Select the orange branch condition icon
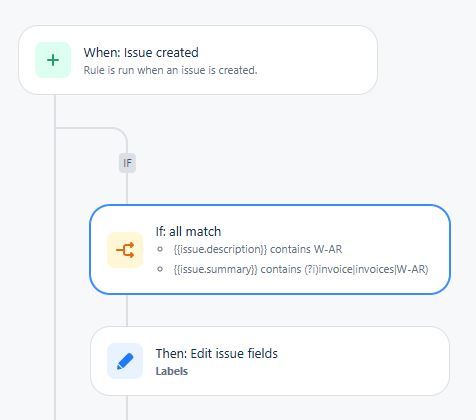Image resolution: width=476 pixels, height=420 pixels. [125, 250]
